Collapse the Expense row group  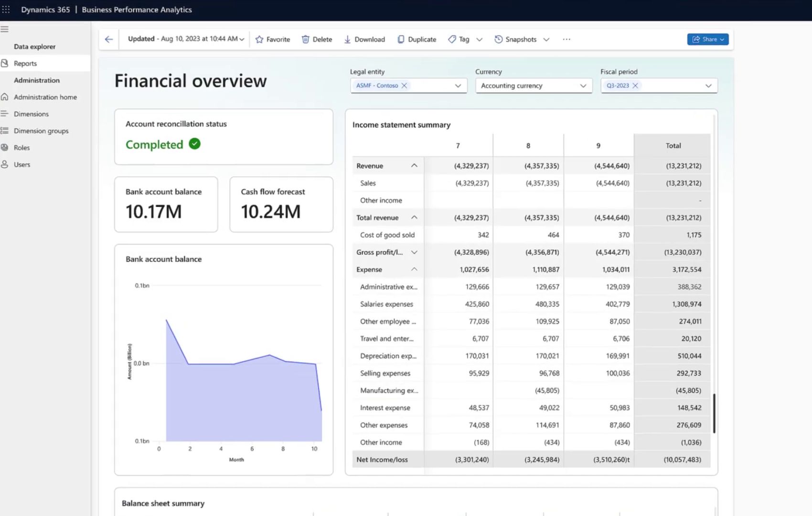(414, 269)
